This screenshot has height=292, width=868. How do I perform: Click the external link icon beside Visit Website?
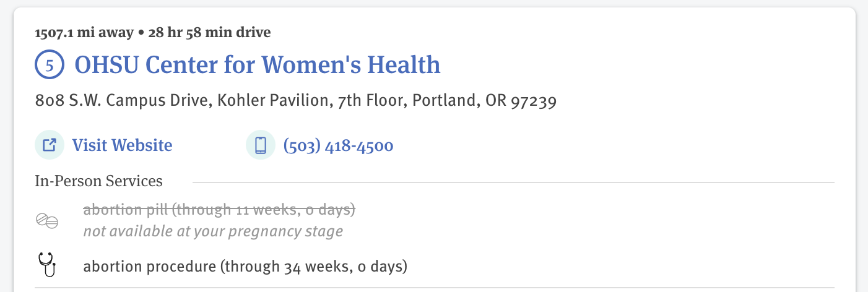coord(50,145)
